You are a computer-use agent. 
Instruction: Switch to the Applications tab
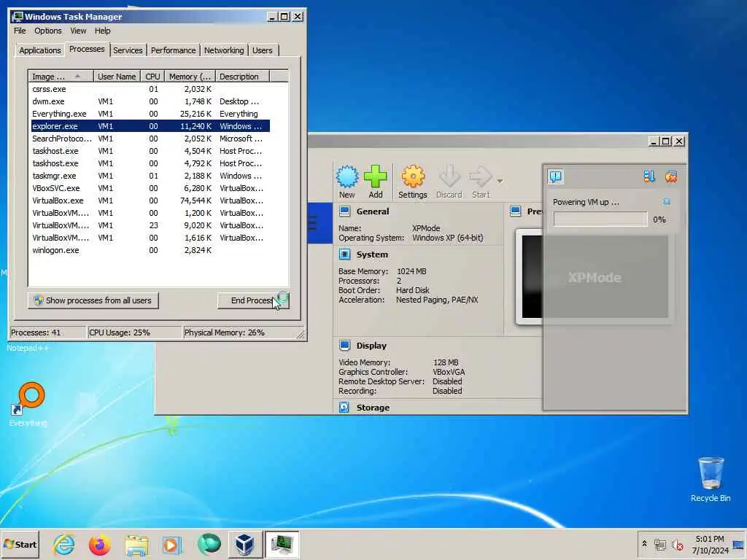tap(40, 50)
